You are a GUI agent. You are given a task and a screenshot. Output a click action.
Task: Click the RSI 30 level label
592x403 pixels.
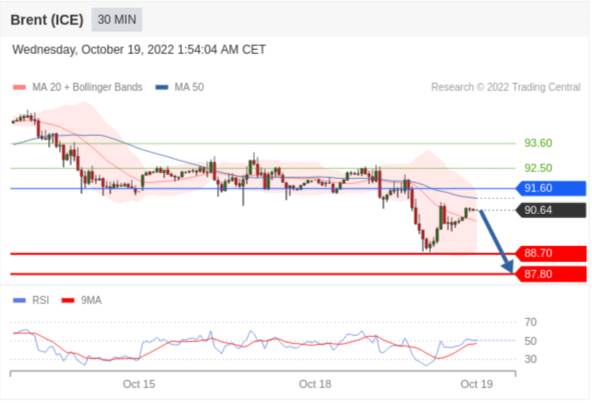tap(530, 359)
